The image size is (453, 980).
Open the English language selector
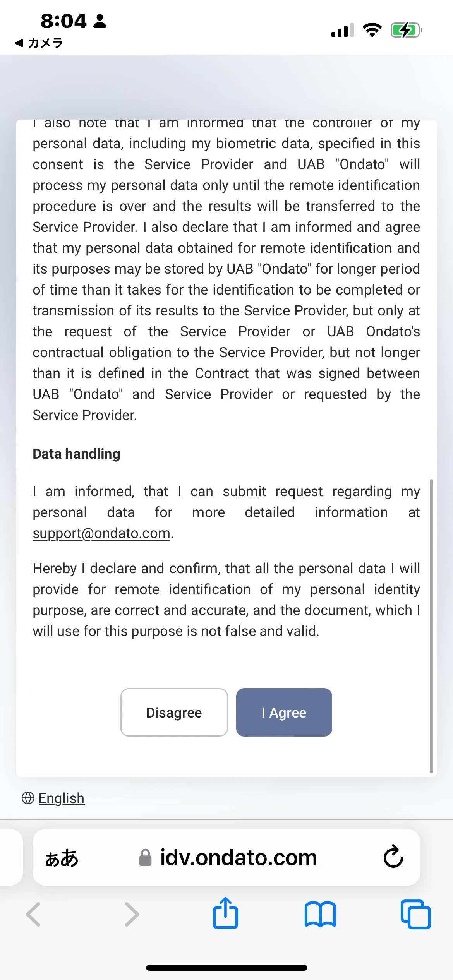point(61,798)
